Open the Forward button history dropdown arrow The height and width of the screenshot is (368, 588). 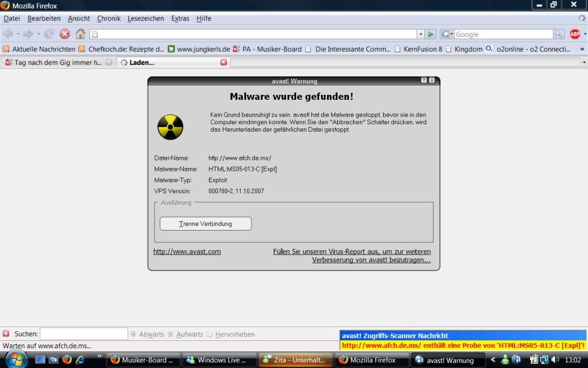(x=38, y=34)
